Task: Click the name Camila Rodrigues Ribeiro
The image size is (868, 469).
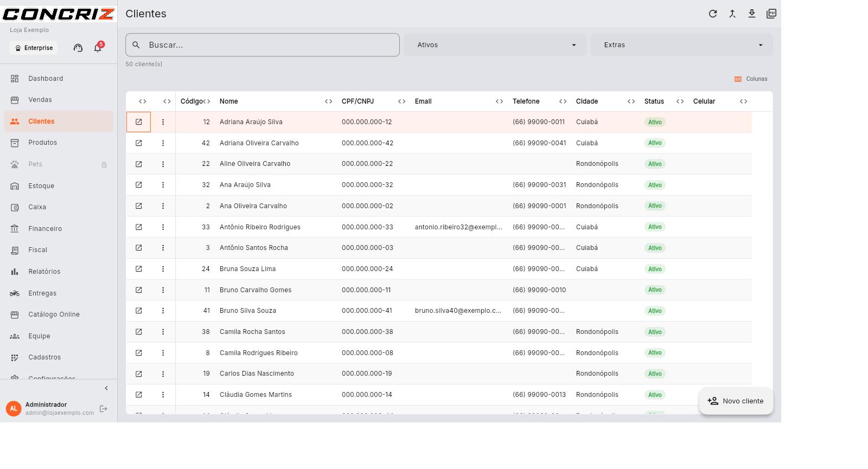Action: click(x=259, y=353)
